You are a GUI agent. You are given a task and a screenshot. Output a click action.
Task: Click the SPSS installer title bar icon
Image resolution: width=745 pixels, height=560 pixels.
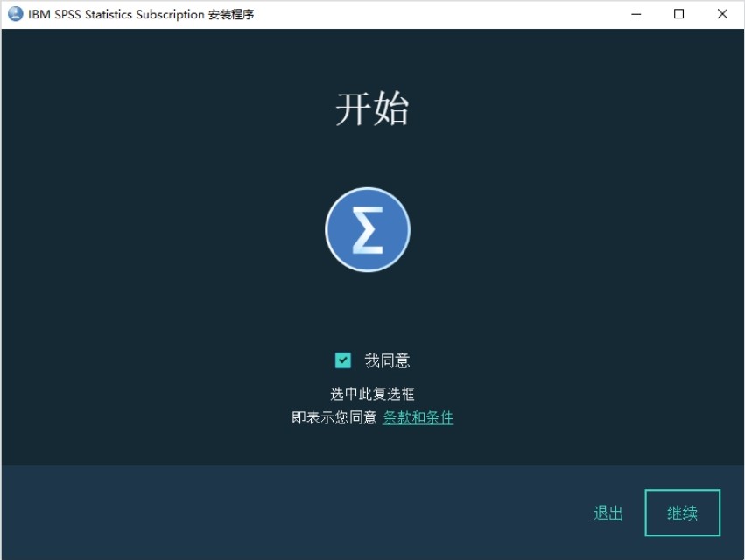(15, 14)
